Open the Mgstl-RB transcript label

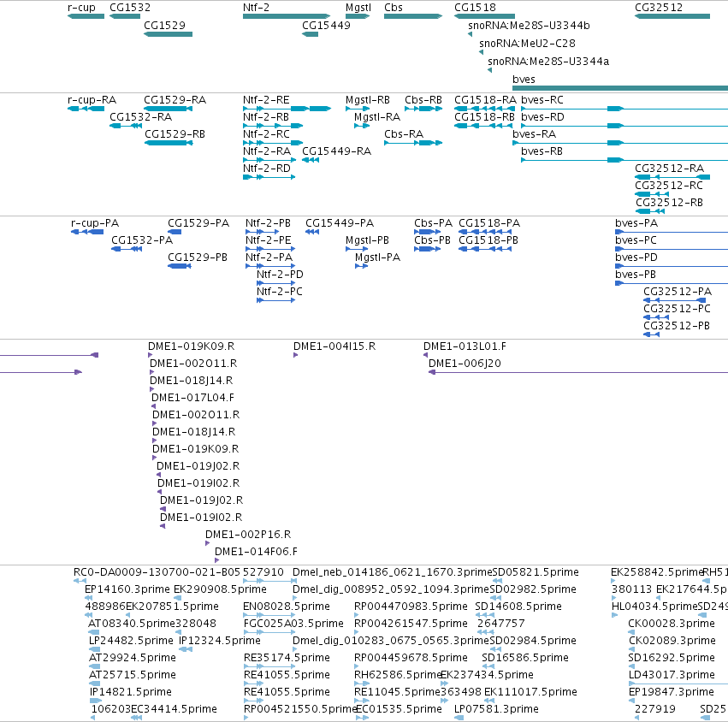(368, 100)
